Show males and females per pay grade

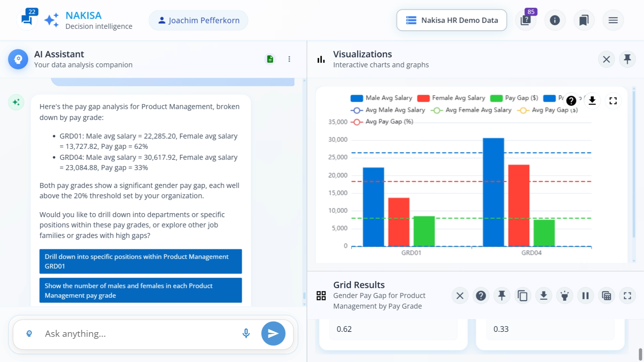click(x=141, y=290)
